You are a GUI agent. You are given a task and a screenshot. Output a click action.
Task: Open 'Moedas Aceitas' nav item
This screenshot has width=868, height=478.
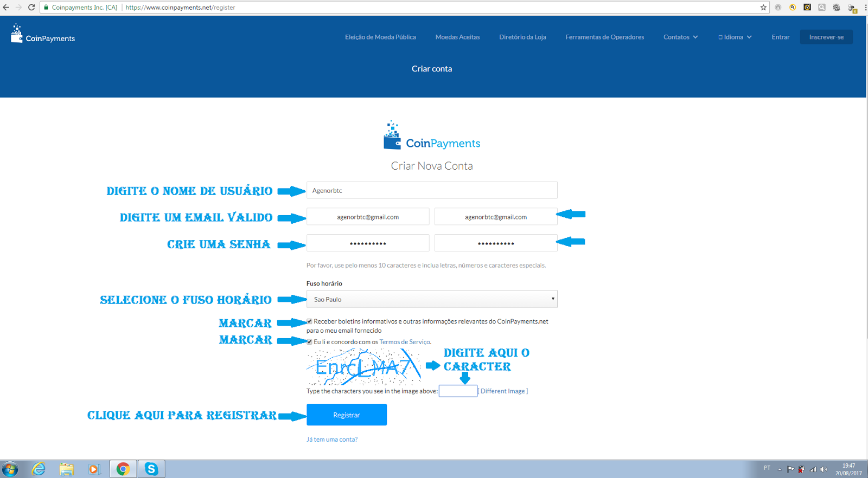click(x=457, y=37)
